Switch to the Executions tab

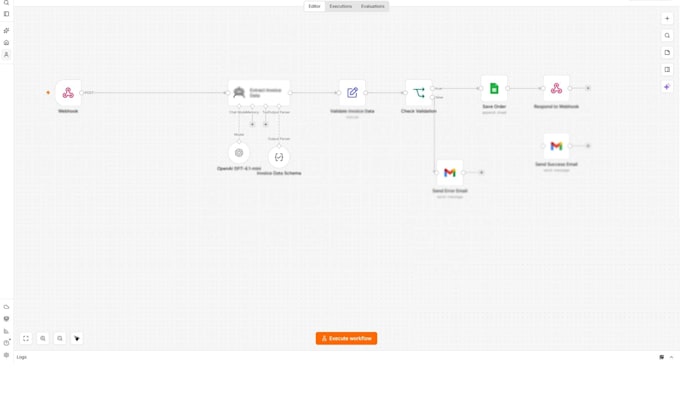[x=340, y=7]
